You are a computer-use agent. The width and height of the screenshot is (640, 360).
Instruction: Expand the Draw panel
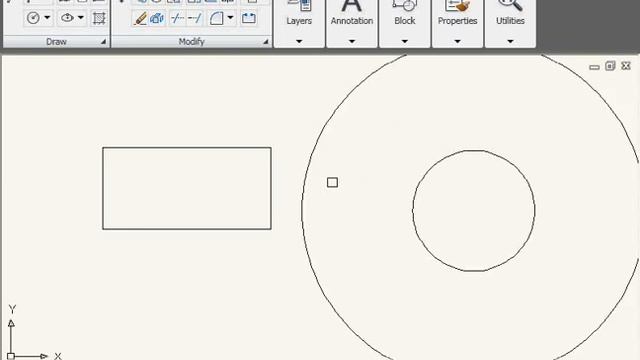click(103, 42)
